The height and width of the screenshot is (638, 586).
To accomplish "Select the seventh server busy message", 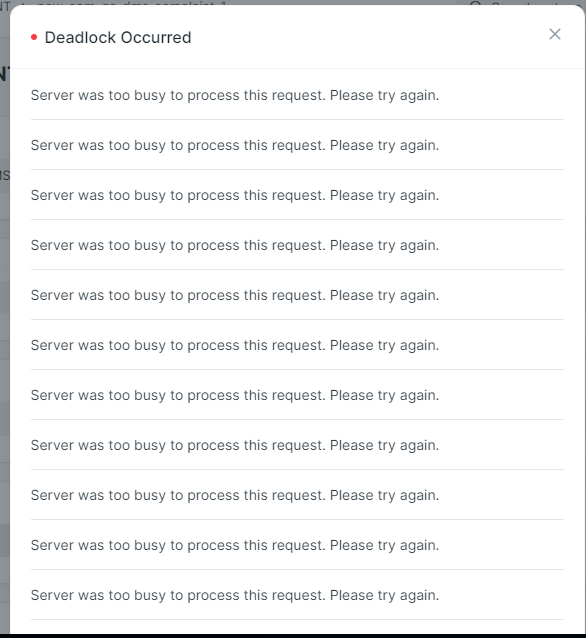I will (x=235, y=395).
